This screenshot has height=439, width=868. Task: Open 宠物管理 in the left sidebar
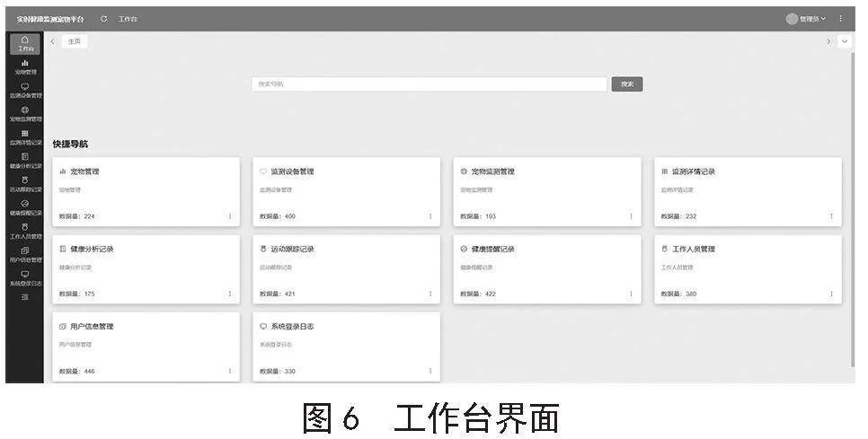[x=25, y=67]
